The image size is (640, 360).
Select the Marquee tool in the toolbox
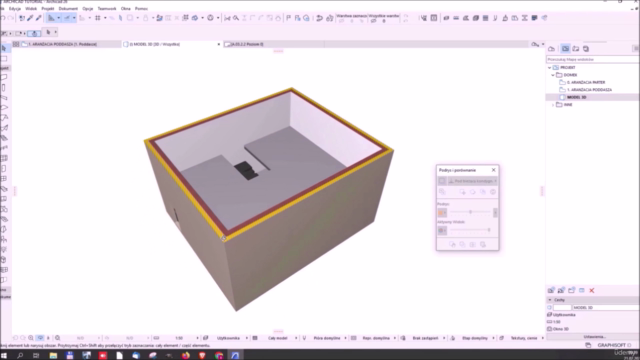[x=4, y=58]
